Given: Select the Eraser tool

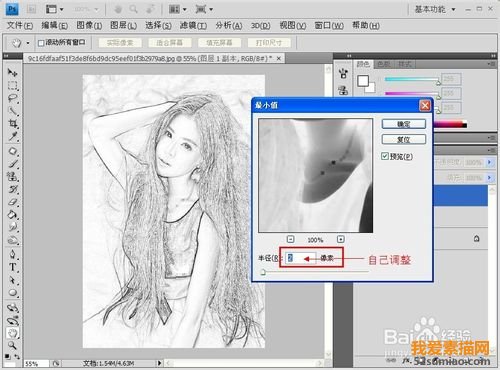Looking at the screenshot, I should (12, 202).
